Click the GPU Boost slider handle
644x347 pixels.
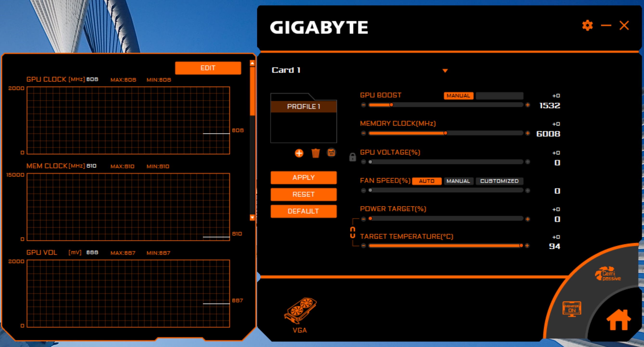pos(391,105)
